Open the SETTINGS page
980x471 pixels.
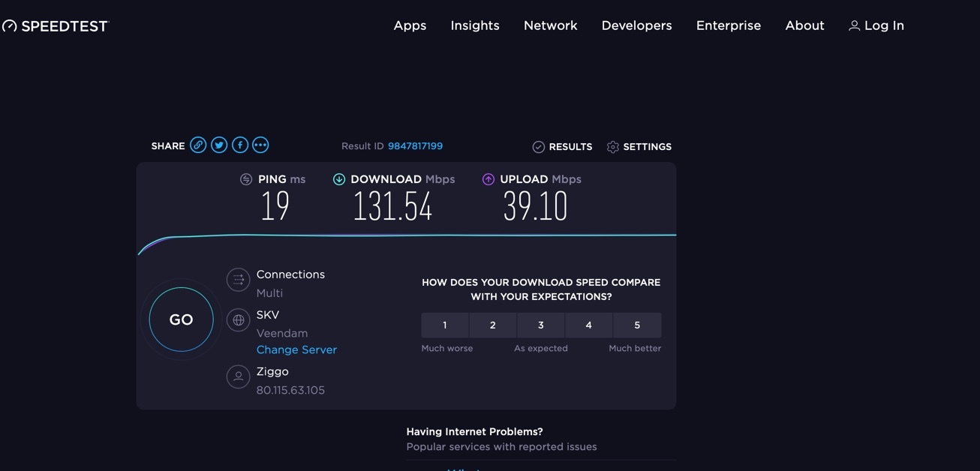click(x=639, y=147)
